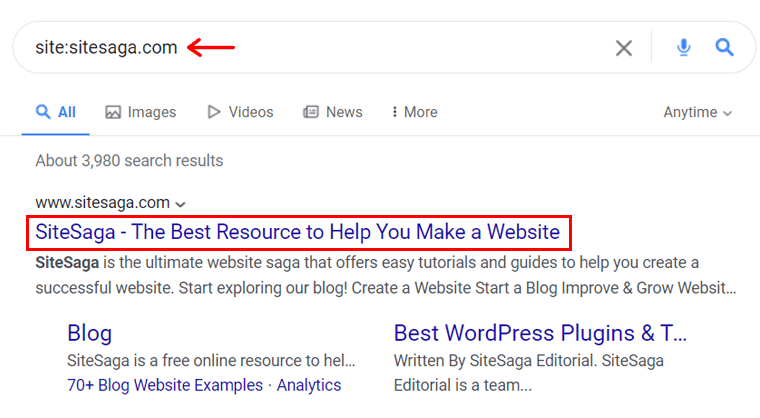The width and height of the screenshot is (760, 418).
Task: Click the snippet starting SiteSaga is the ultimate
Action: coord(385,275)
